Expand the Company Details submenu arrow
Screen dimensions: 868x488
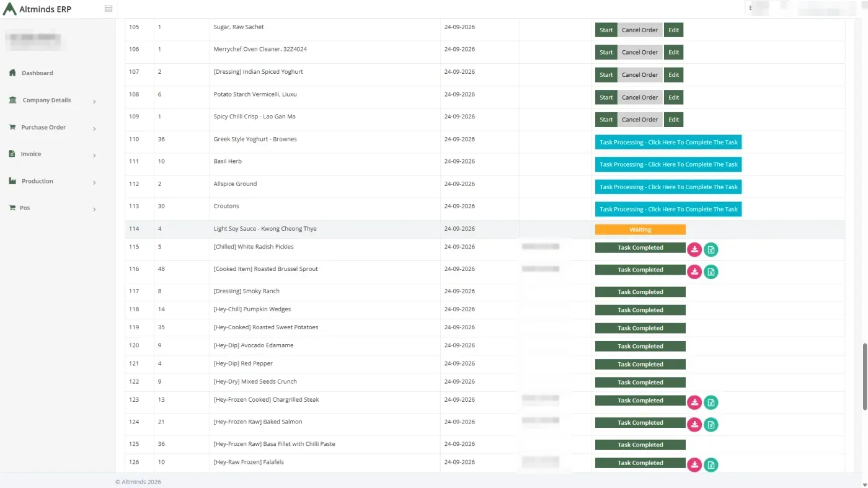[94, 102]
